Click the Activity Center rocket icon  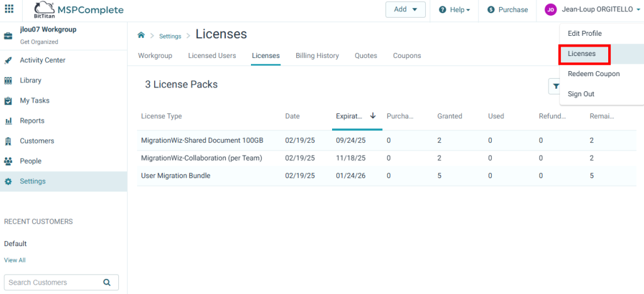tap(8, 60)
